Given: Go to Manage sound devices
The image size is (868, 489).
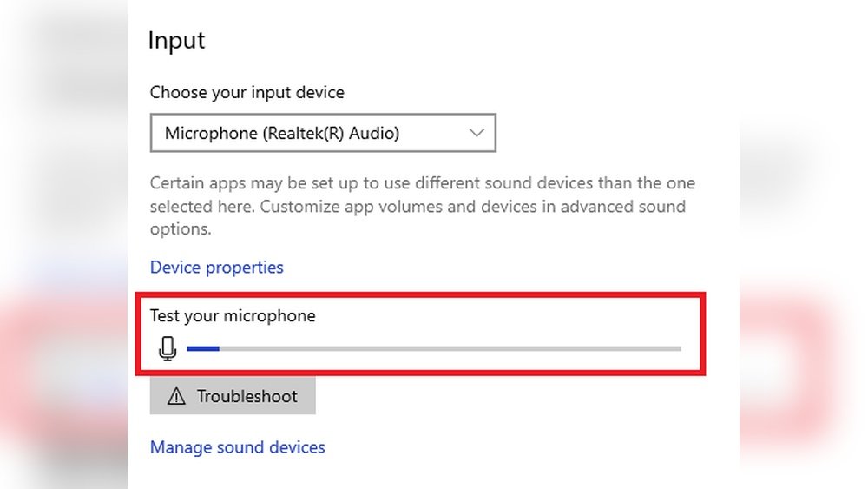Looking at the screenshot, I should pos(238,447).
